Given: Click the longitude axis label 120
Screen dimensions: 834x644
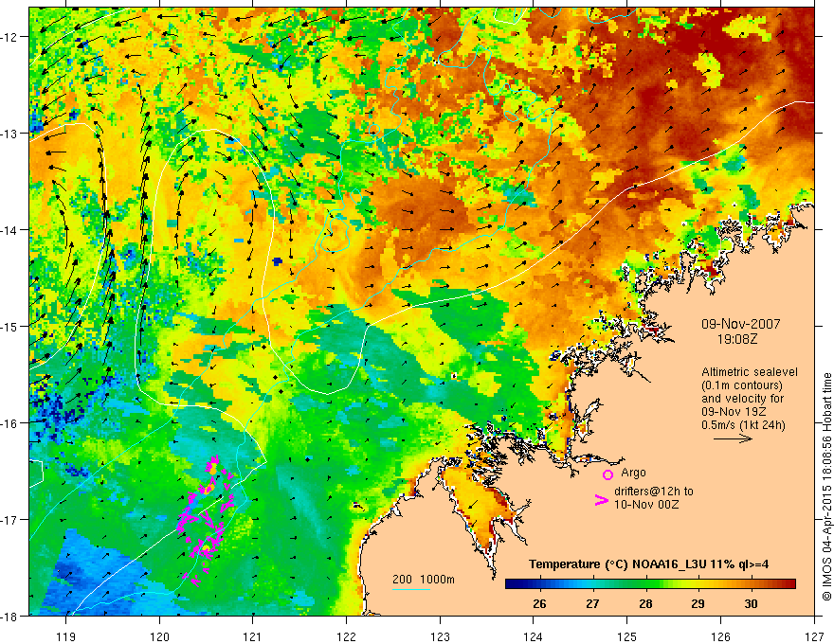Looking at the screenshot, I should coord(159,636).
